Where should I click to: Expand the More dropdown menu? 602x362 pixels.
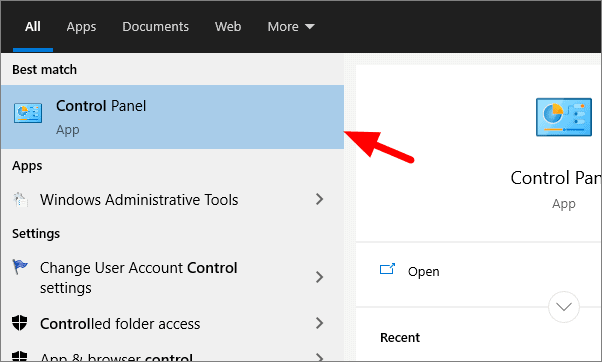(291, 26)
